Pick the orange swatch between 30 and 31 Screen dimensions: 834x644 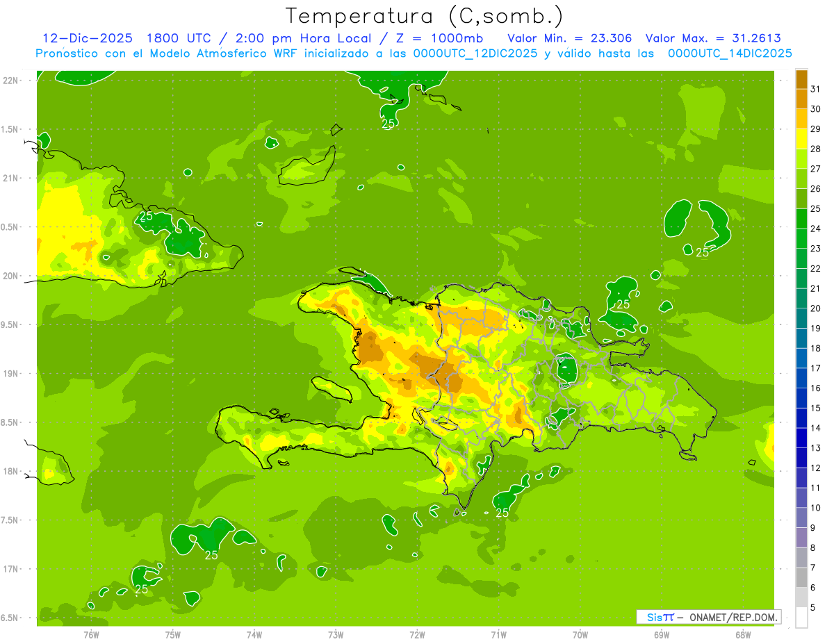click(801, 99)
